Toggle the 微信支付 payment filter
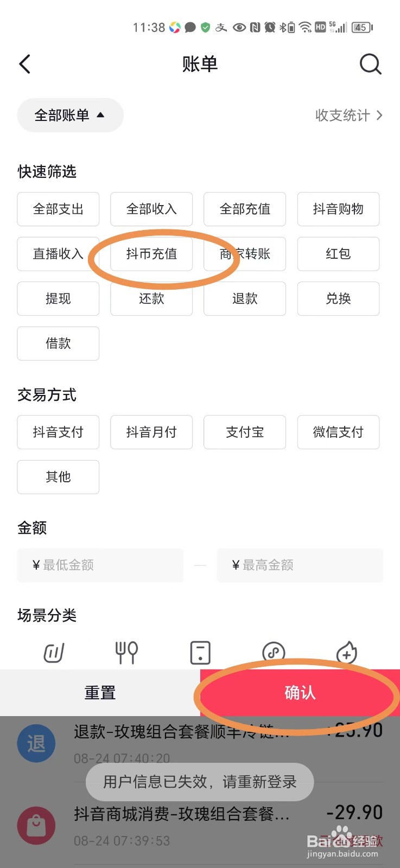 (338, 432)
